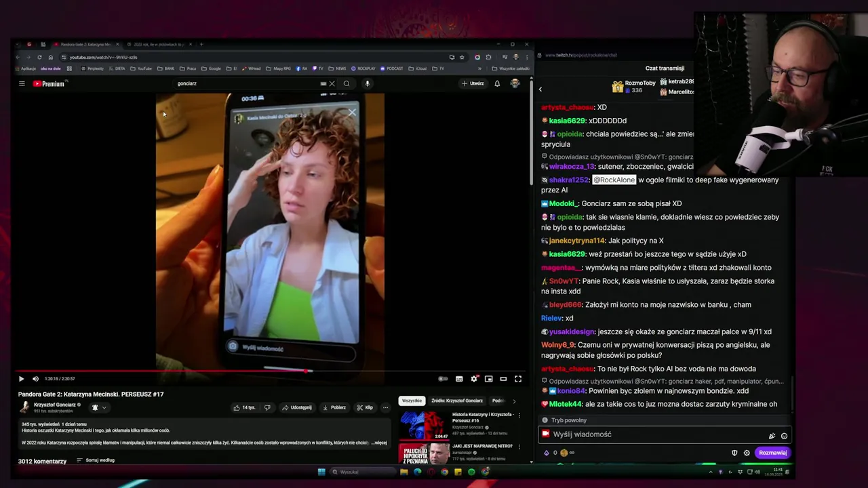Screen dimensions: 868x488
Task: Switch to miniplayer mode
Action: [488, 379]
